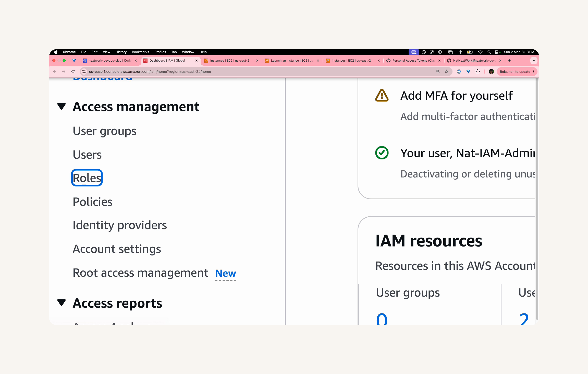Viewport: 588px width, 374px height.
Task: Click the blue diamond icon beside the tabs
Action: pyautogui.click(x=74, y=61)
